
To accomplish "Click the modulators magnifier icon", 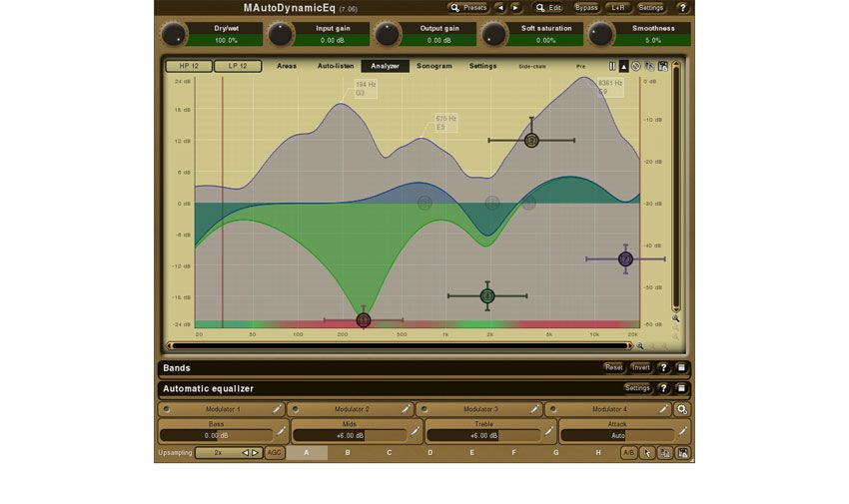I will click(681, 409).
